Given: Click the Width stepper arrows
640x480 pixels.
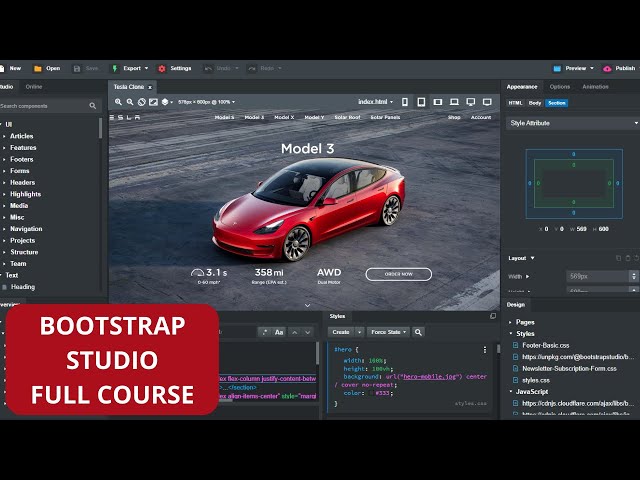Looking at the screenshot, I should [634, 276].
